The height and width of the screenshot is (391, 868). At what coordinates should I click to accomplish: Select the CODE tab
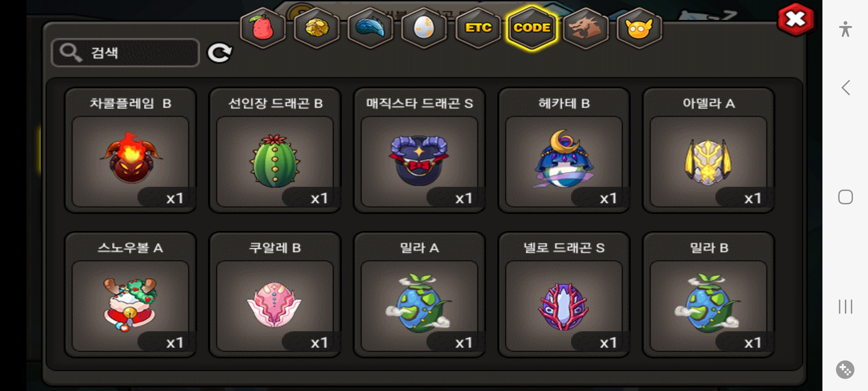532,28
